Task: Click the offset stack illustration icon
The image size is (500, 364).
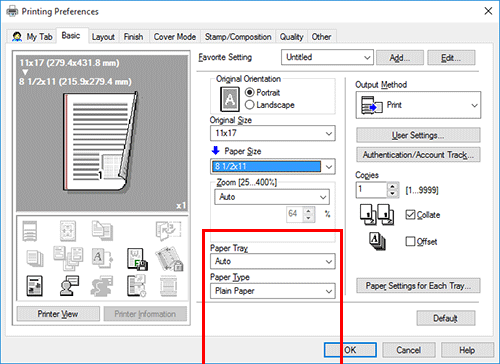Action: coord(377,241)
